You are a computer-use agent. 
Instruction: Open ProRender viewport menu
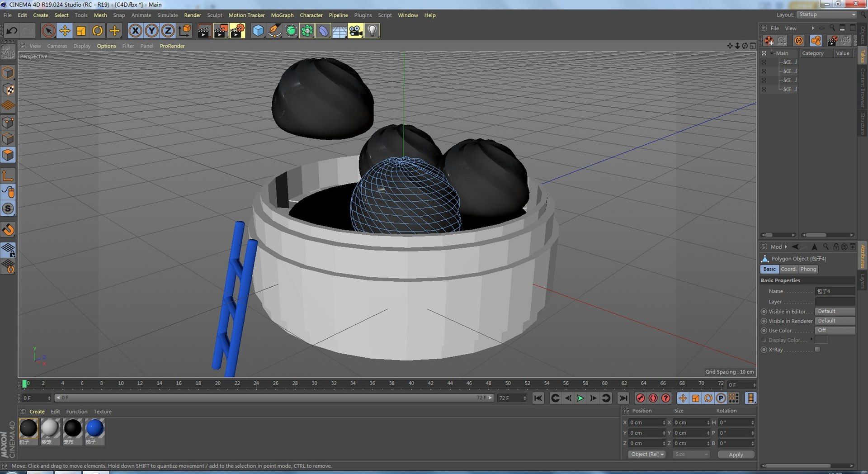point(172,46)
